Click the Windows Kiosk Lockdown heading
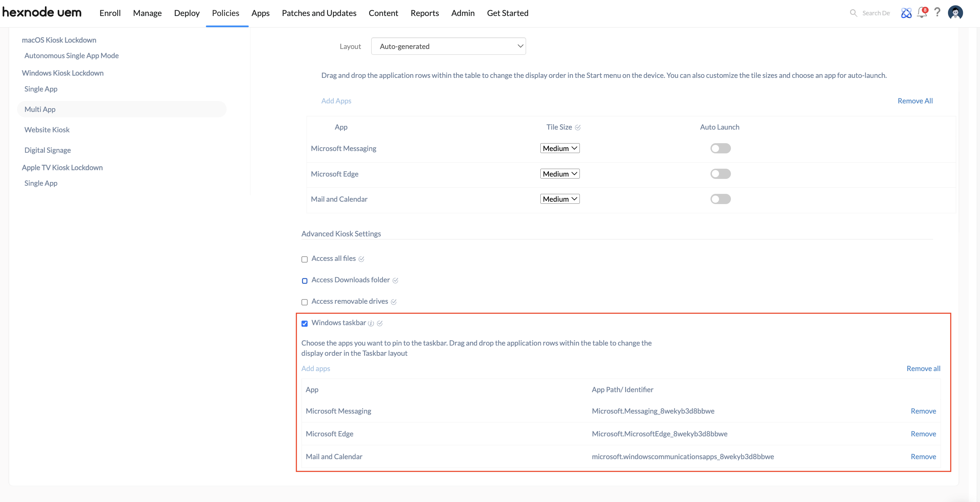Viewport: 980px width, 502px height. (x=62, y=73)
